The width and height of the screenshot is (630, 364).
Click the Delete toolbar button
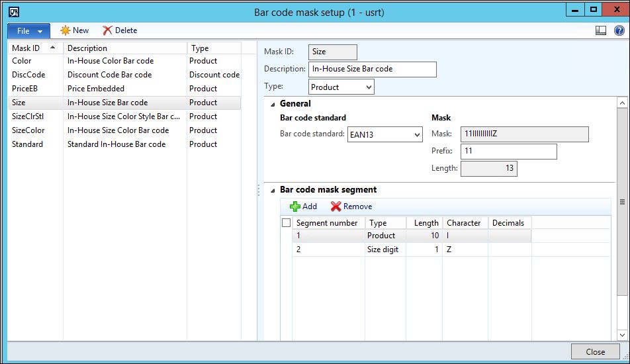point(120,30)
